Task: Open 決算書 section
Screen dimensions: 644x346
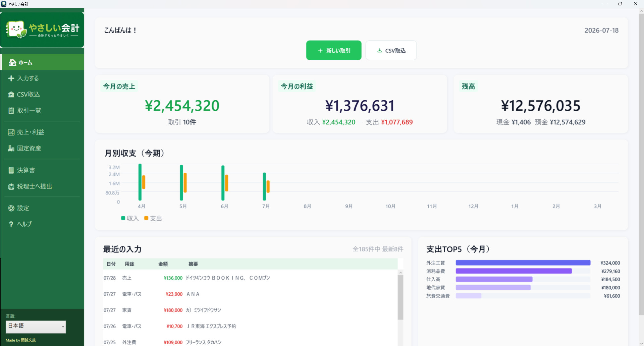Action: tap(42, 171)
